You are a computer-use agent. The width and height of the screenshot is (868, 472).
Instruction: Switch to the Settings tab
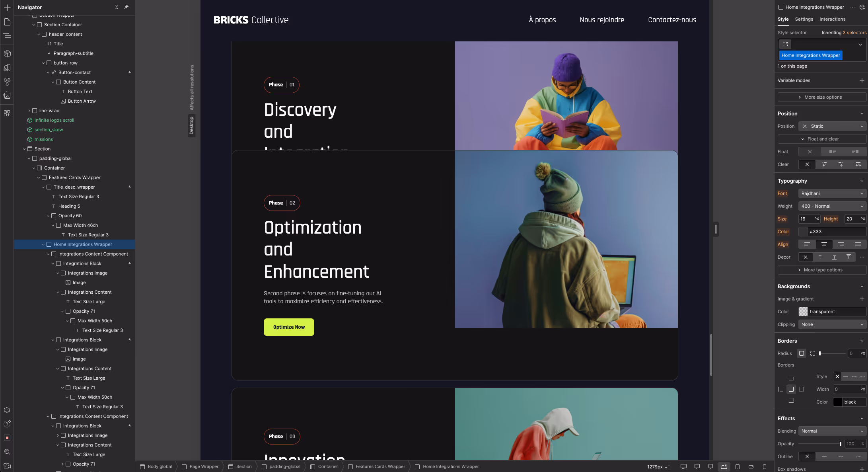tap(804, 19)
